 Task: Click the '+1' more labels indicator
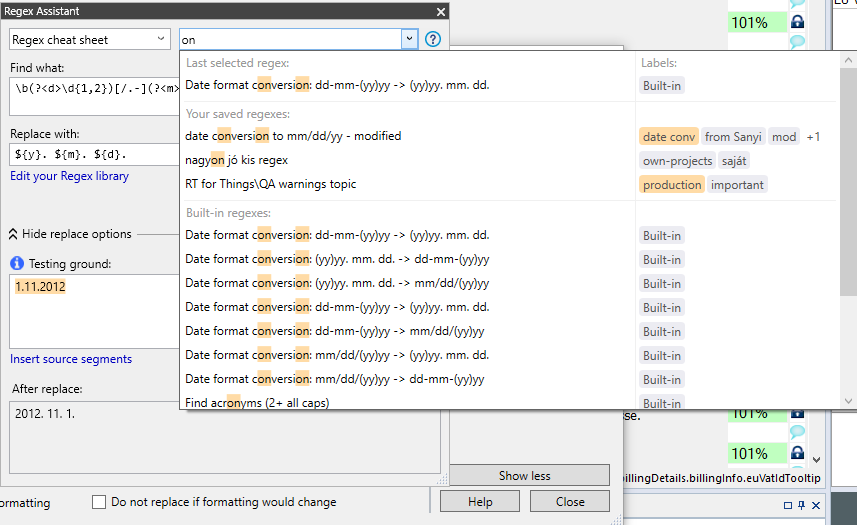click(813, 136)
